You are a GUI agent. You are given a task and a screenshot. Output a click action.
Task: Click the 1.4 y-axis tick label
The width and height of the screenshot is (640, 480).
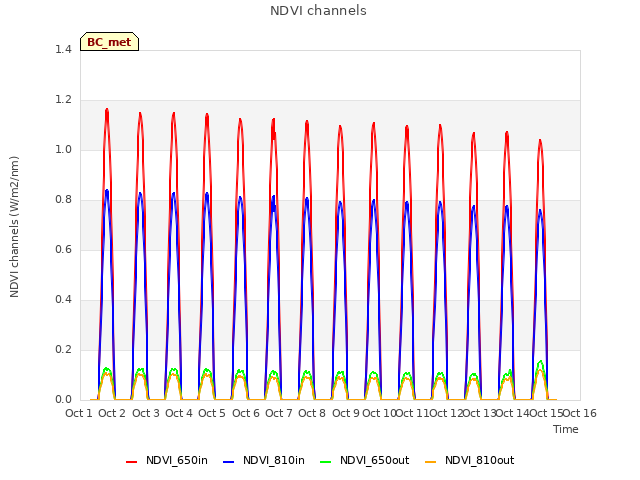(x=63, y=50)
